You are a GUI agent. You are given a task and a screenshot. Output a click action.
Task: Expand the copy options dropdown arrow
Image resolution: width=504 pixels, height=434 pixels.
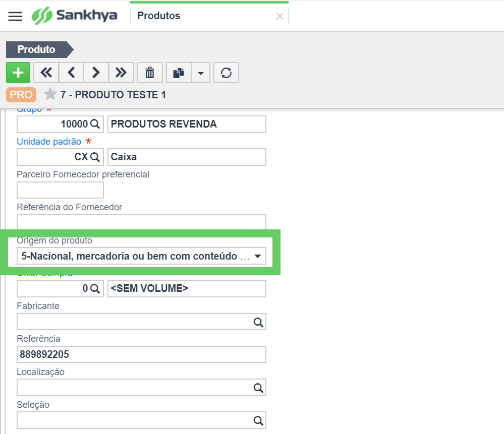[x=200, y=73]
